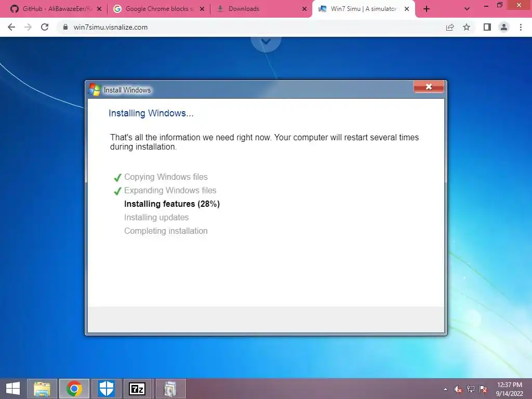Open the clock showing 12:37 PM
Viewport: 532px width, 399px height.
[x=509, y=385]
